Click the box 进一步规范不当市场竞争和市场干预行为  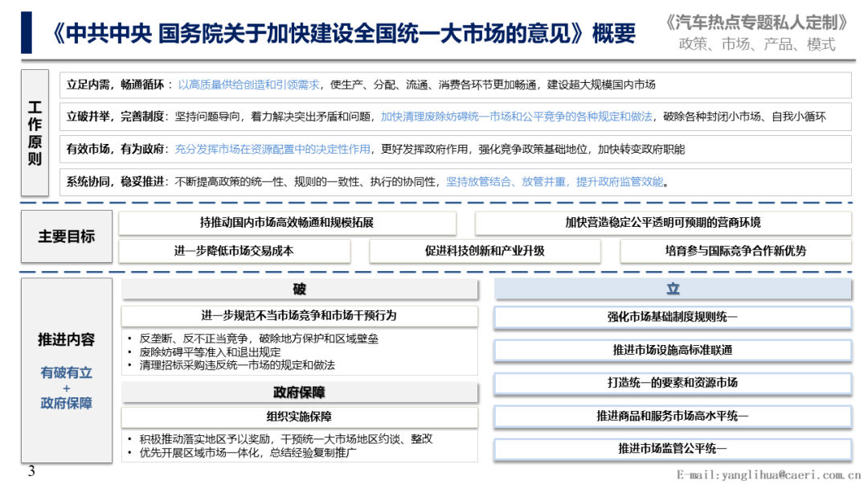300,315
